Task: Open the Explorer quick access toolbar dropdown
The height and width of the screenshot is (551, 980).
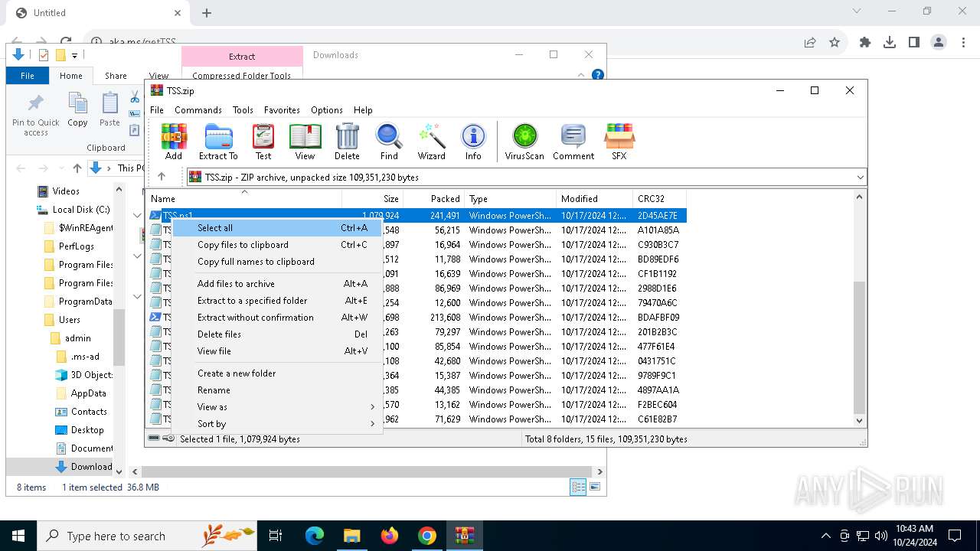Action: (x=74, y=55)
